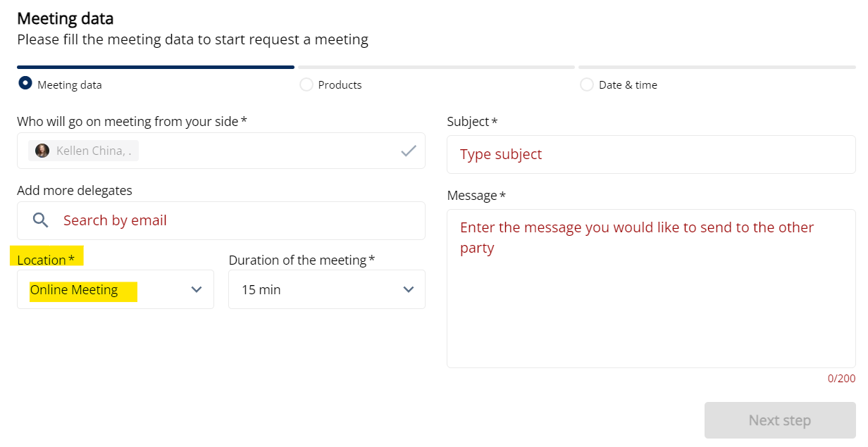868x447 pixels.
Task: Select the Meeting data step radio
Action: coord(25,84)
